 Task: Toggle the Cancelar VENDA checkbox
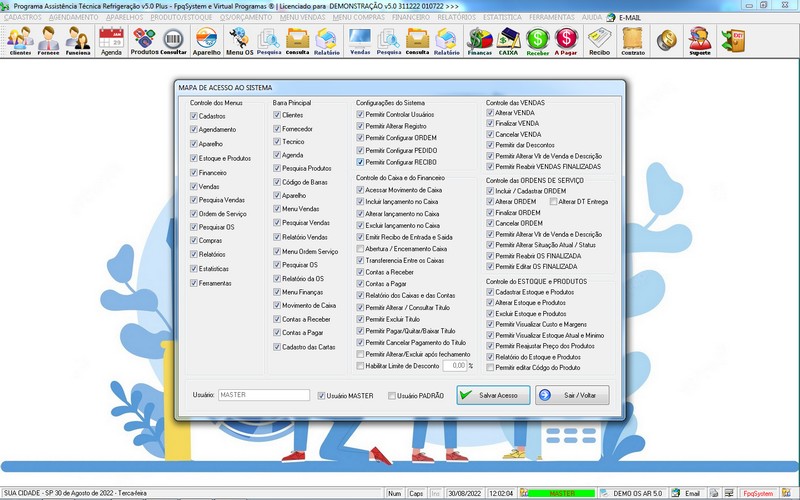pos(490,134)
